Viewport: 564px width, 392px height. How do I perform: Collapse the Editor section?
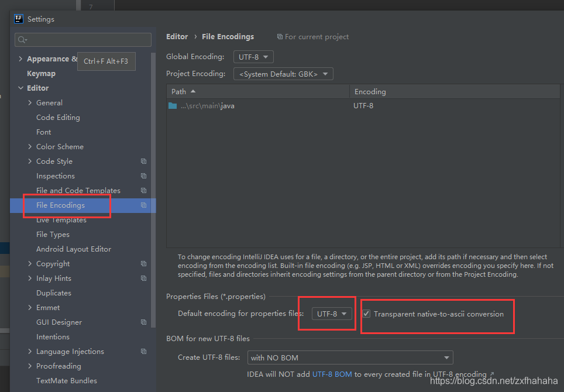pyautogui.click(x=20, y=88)
